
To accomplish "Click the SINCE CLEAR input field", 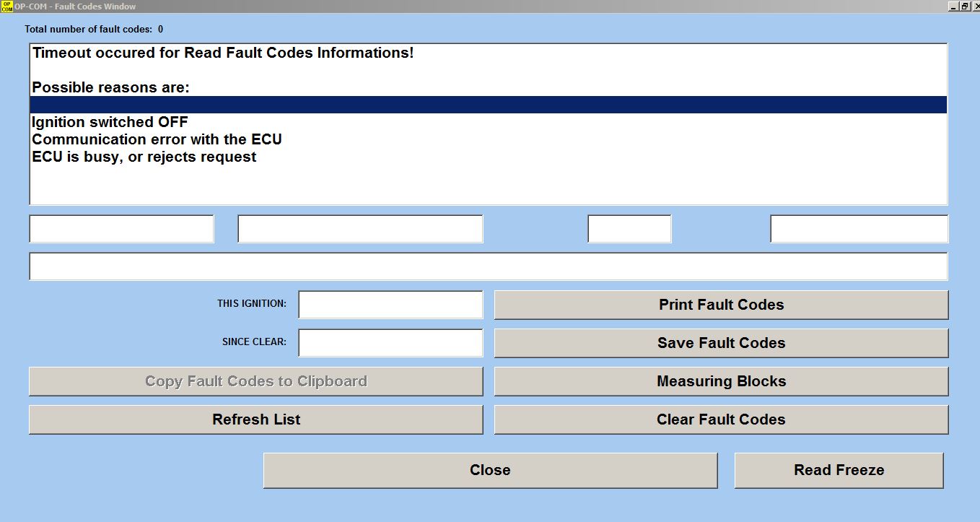I will pyautogui.click(x=390, y=343).
